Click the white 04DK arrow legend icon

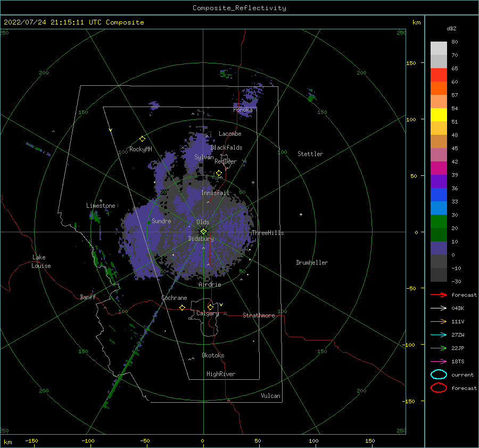(439, 308)
